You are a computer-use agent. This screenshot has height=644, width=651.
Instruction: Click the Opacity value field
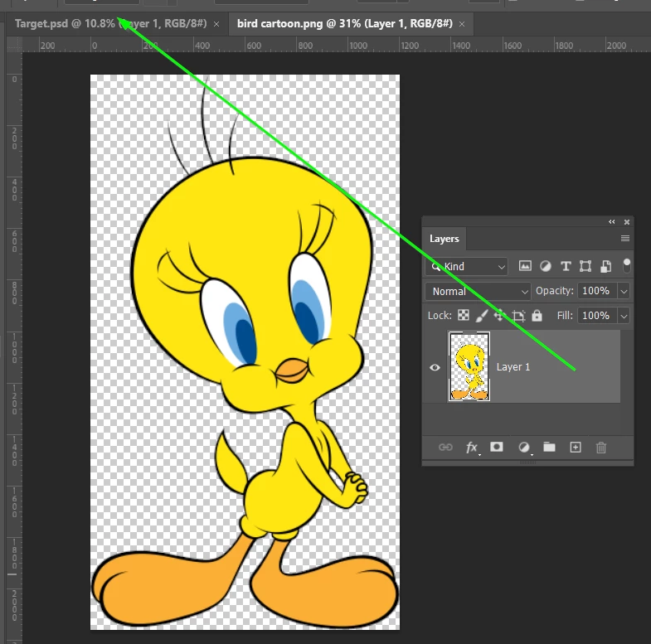(x=597, y=291)
